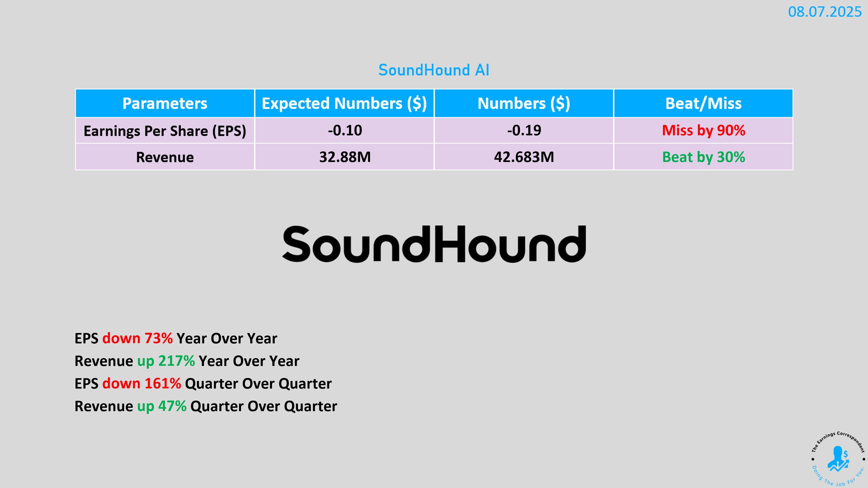The width and height of the screenshot is (868, 488).
Task: Click the red Miss by 90% text
Action: 704,131
